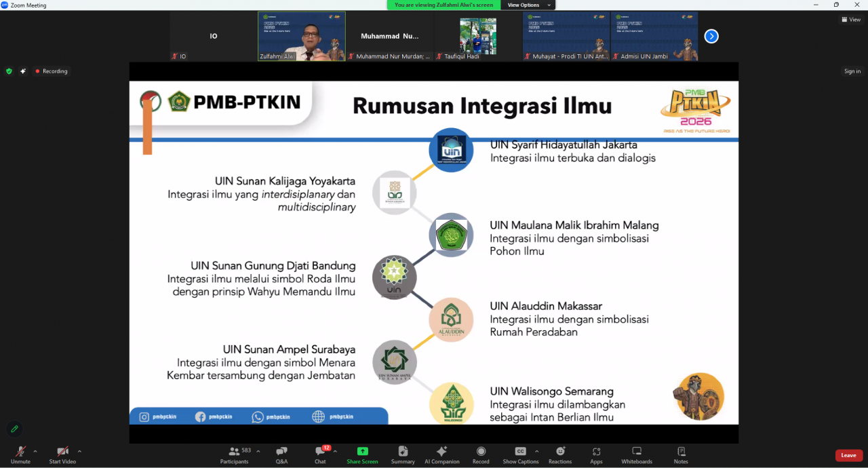Launch AI Companion
Viewport: 868px width, 468px height.
441,454
